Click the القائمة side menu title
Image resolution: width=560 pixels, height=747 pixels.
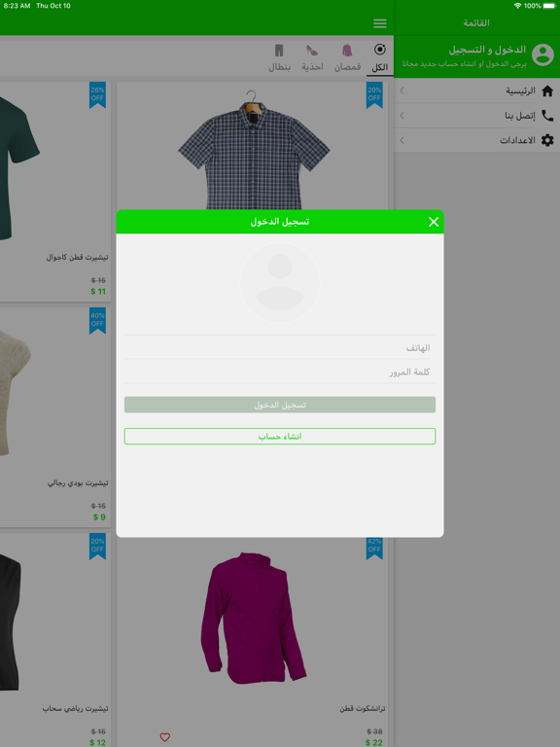click(x=476, y=23)
